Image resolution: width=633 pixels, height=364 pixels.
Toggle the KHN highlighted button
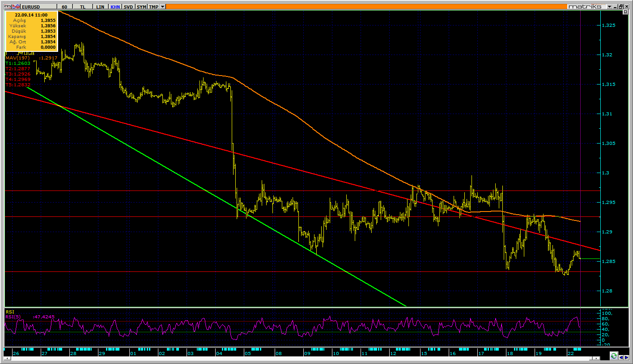coord(115,7)
